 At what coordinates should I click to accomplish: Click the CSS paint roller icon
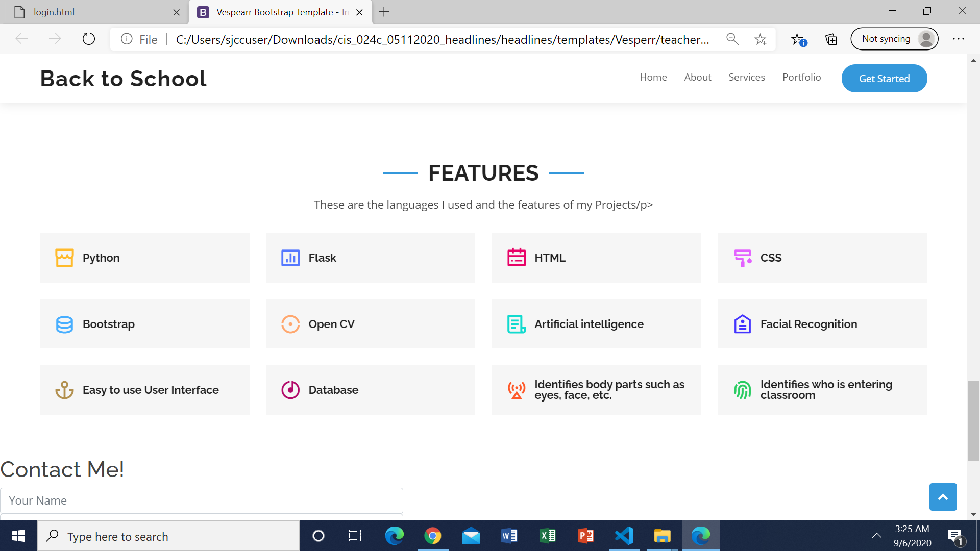(x=742, y=258)
